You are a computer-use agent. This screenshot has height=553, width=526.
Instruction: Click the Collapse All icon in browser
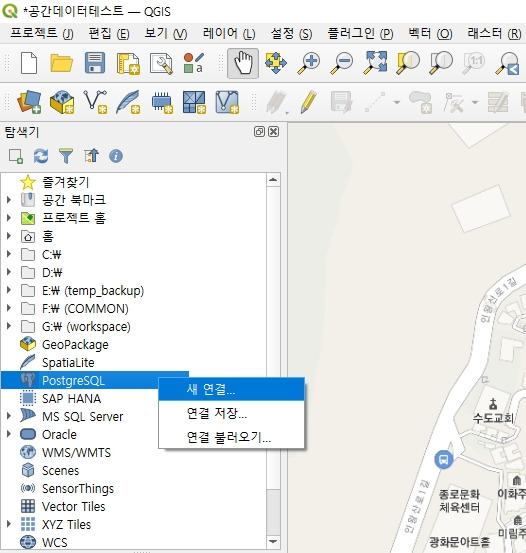tap(91, 156)
